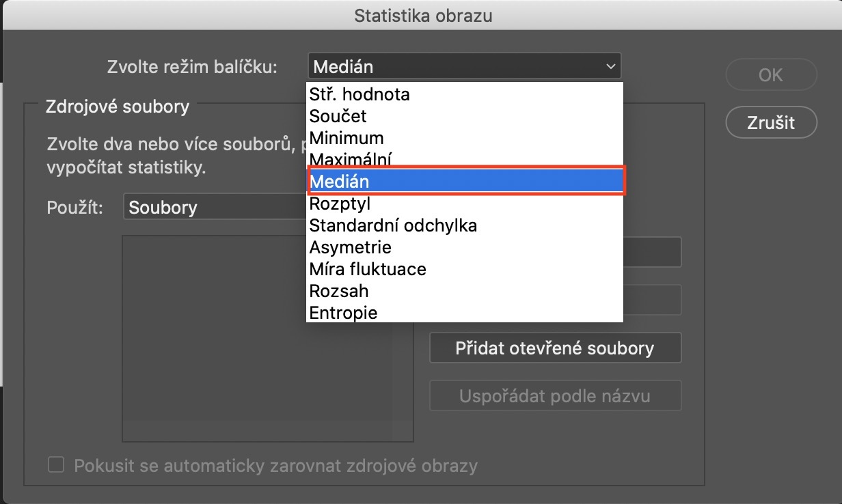Click the Statistika obrazu title bar

422,15
